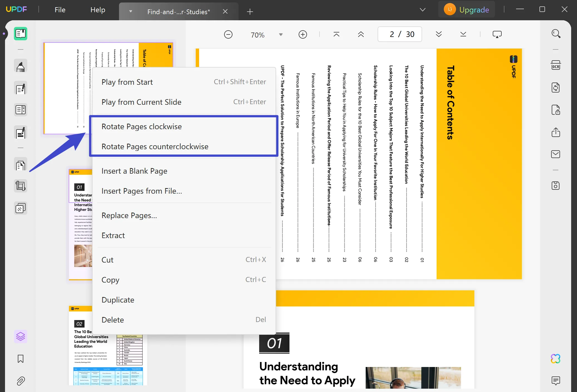The height and width of the screenshot is (392, 577).
Task: Expand the tab options arrow
Action: point(131,11)
